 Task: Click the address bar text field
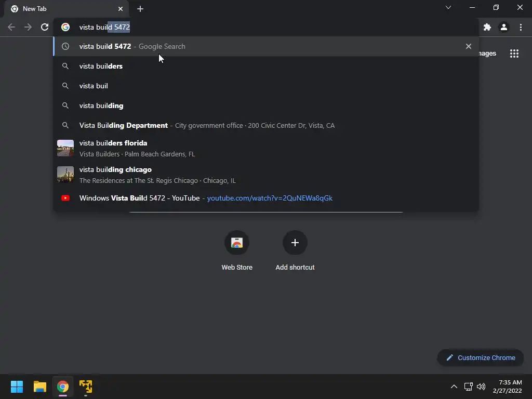266,27
